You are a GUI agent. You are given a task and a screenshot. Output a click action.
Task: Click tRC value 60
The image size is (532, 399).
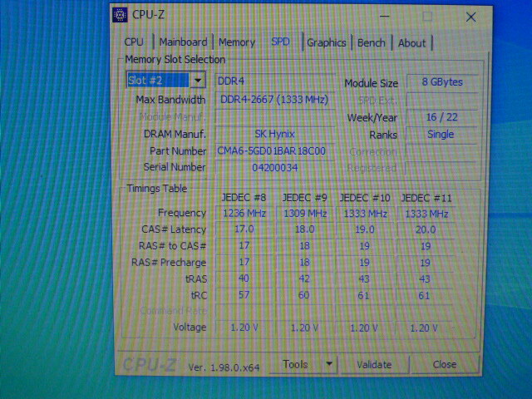click(x=304, y=295)
